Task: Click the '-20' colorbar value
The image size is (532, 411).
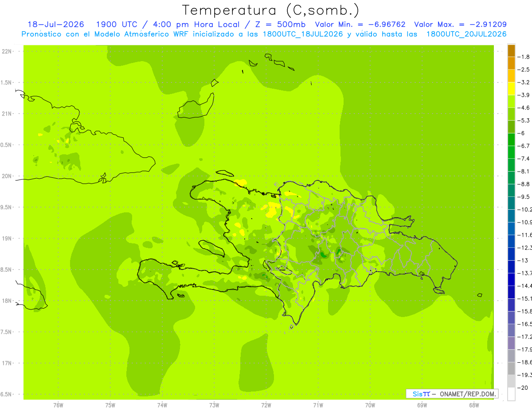Action: (x=522, y=388)
